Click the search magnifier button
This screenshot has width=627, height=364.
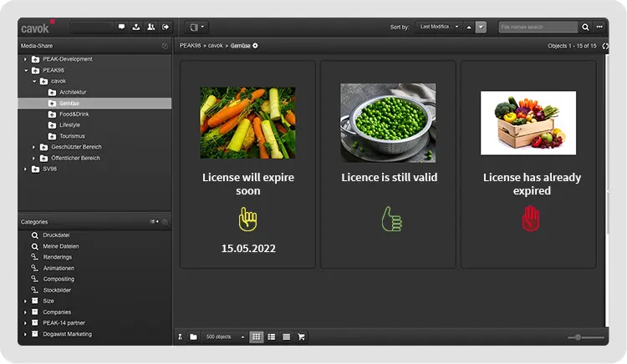point(585,28)
